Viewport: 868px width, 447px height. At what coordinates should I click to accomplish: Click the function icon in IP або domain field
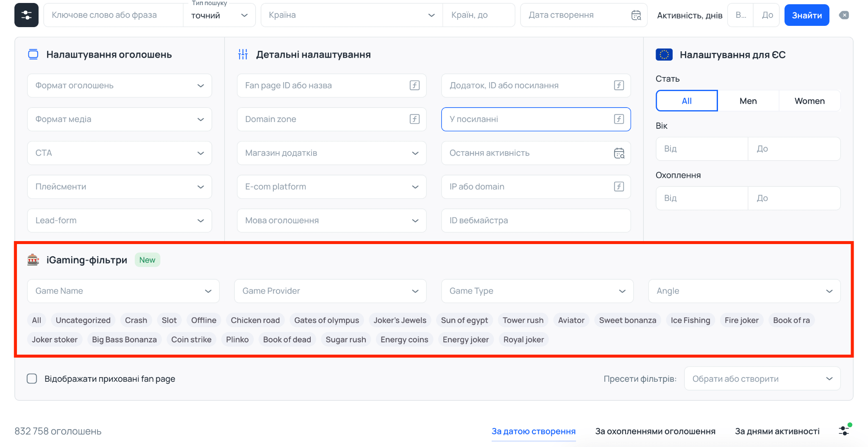[x=619, y=186]
